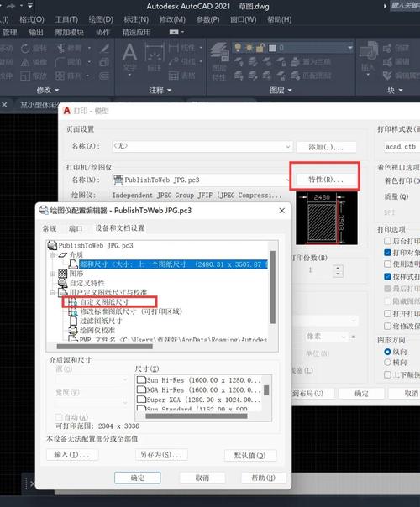Select the Array (阵列) tool icon
This screenshot has width=420, height=507.
point(60,76)
